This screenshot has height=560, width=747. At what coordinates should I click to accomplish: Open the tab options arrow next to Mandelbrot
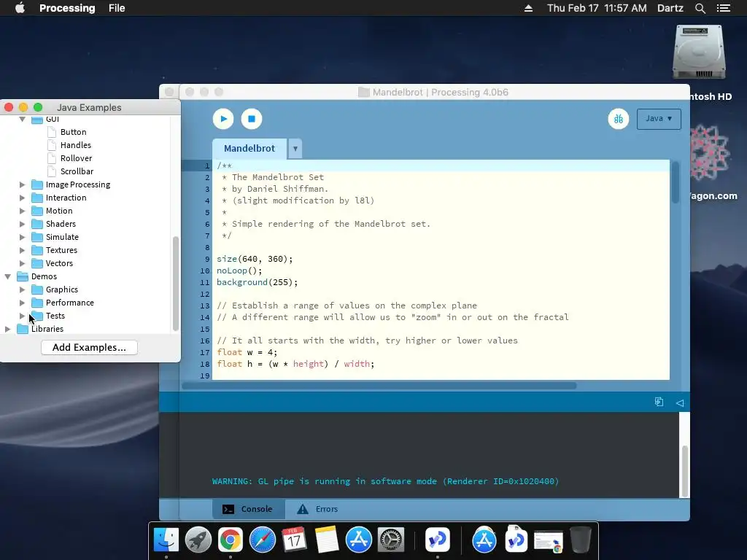(295, 149)
